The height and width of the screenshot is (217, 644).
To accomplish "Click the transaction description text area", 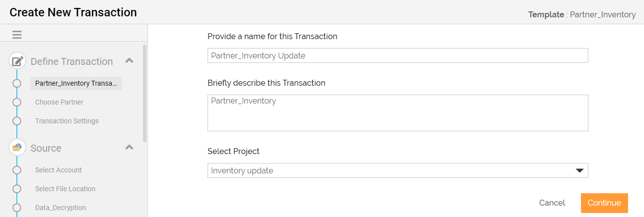I will 397,113.
